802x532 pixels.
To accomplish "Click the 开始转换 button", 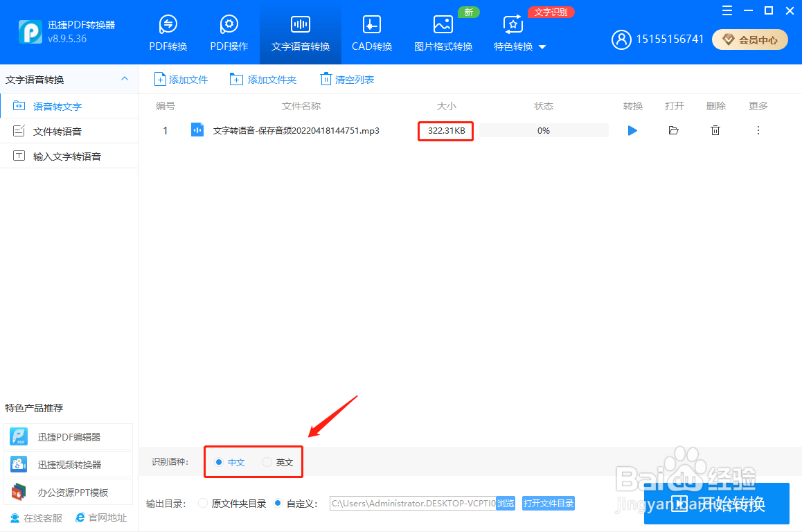I will click(716, 504).
